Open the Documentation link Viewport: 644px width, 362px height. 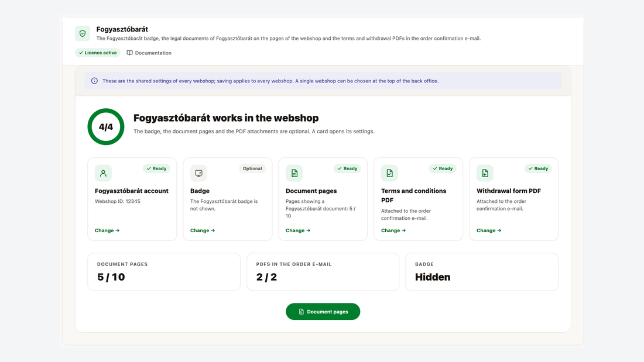point(149,53)
